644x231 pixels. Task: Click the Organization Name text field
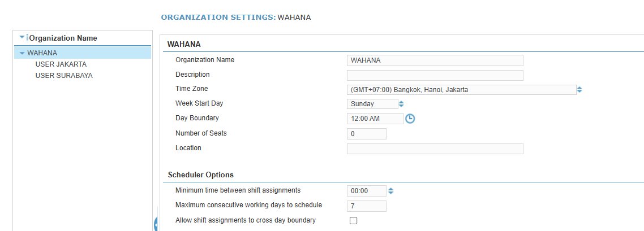point(435,60)
